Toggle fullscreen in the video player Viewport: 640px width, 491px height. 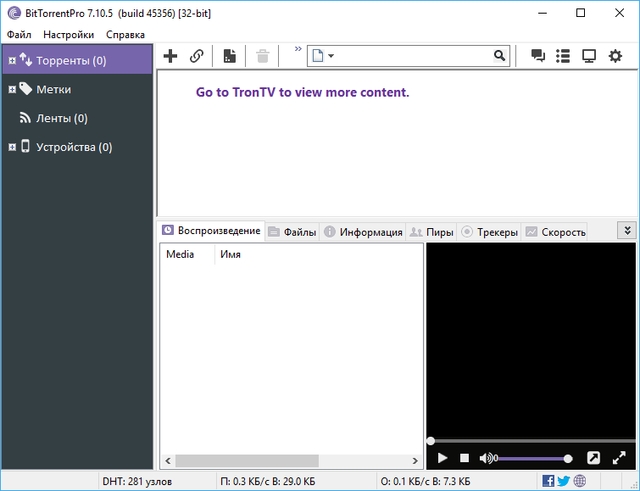click(618, 458)
